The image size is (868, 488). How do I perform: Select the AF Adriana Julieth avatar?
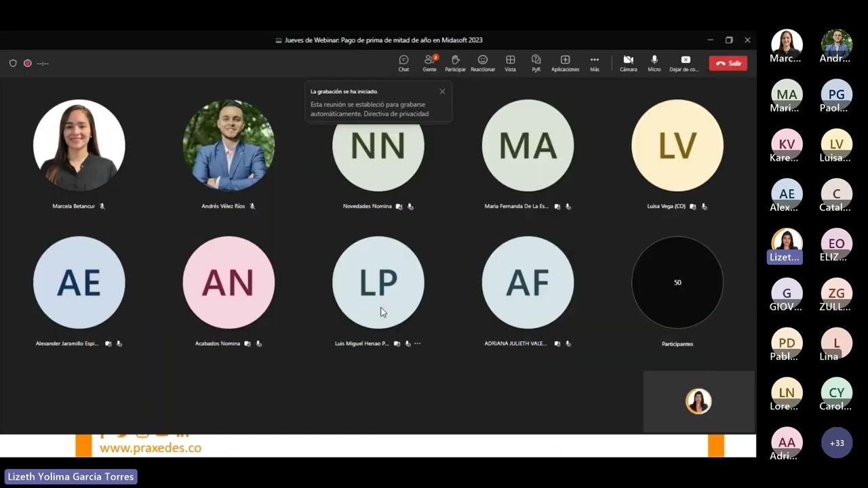pyautogui.click(x=528, y=283)
